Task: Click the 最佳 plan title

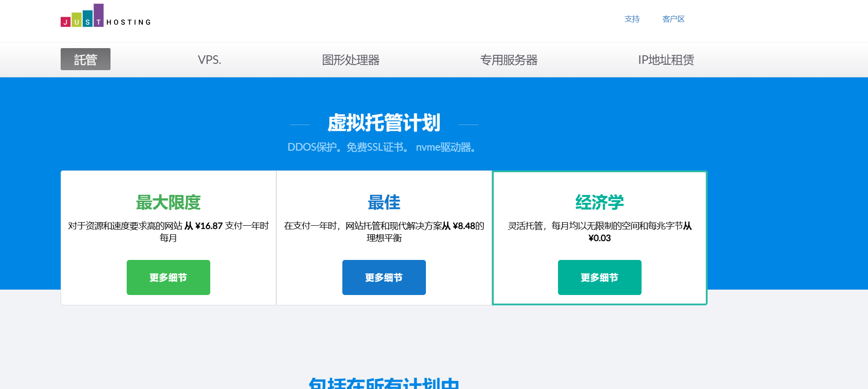Action: click(384, 202)
